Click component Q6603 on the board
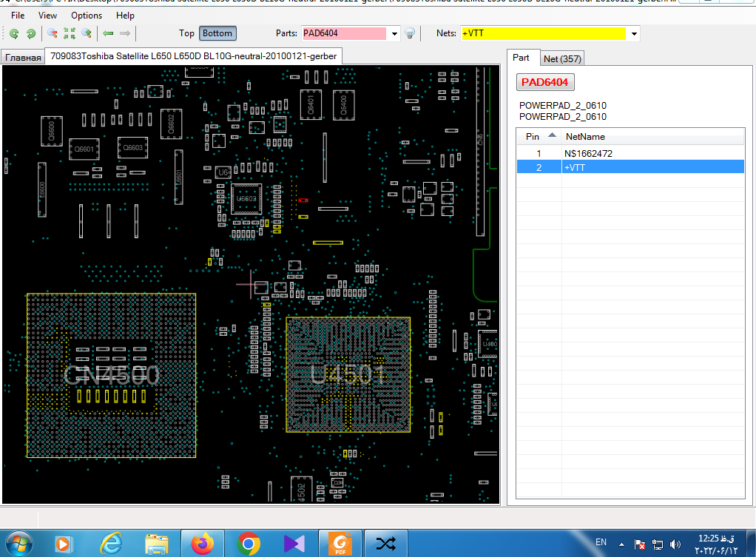 tap(132, 147)
